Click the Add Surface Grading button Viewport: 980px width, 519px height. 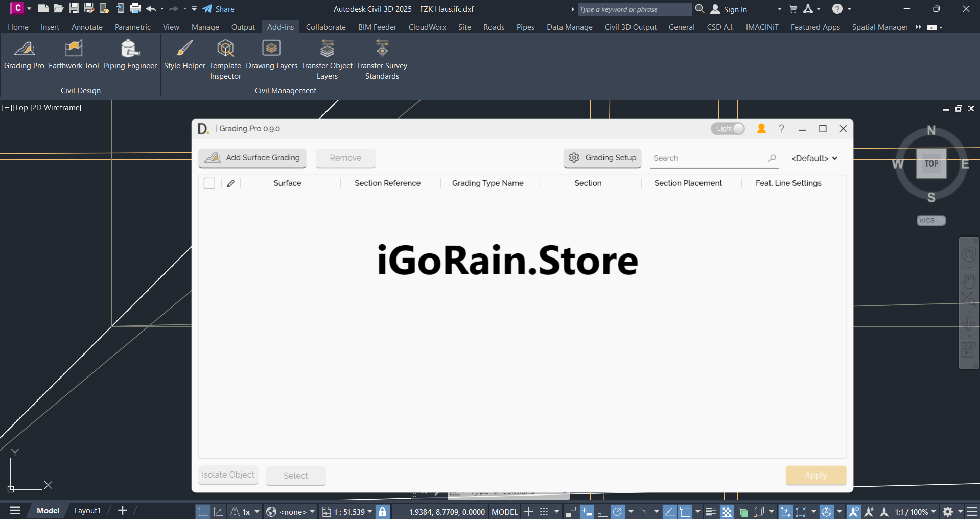(x=252, y=158)
